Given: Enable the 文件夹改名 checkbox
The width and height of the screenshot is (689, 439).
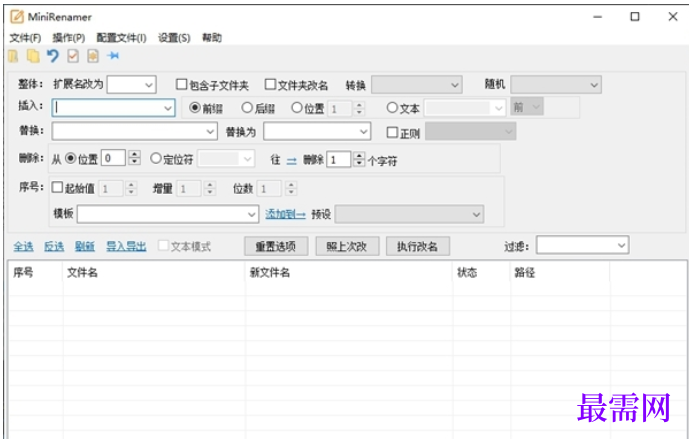Looking at the screenshot, I should pos(270,84).
